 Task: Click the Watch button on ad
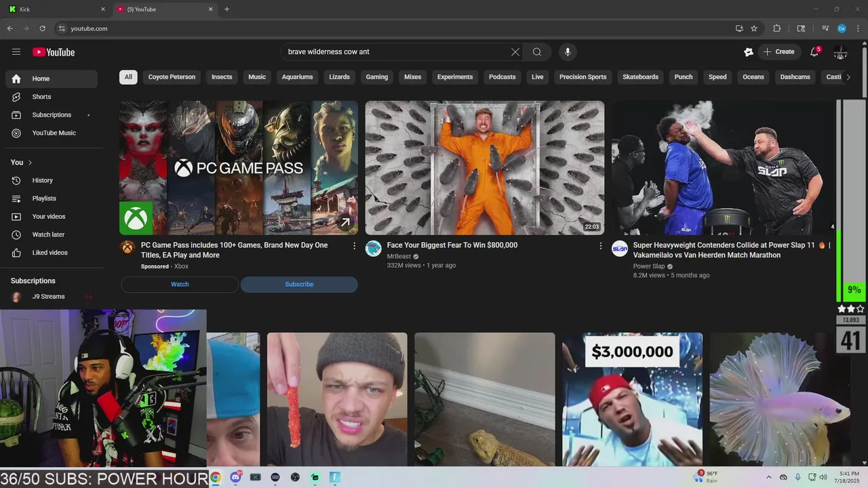point(180,285)
